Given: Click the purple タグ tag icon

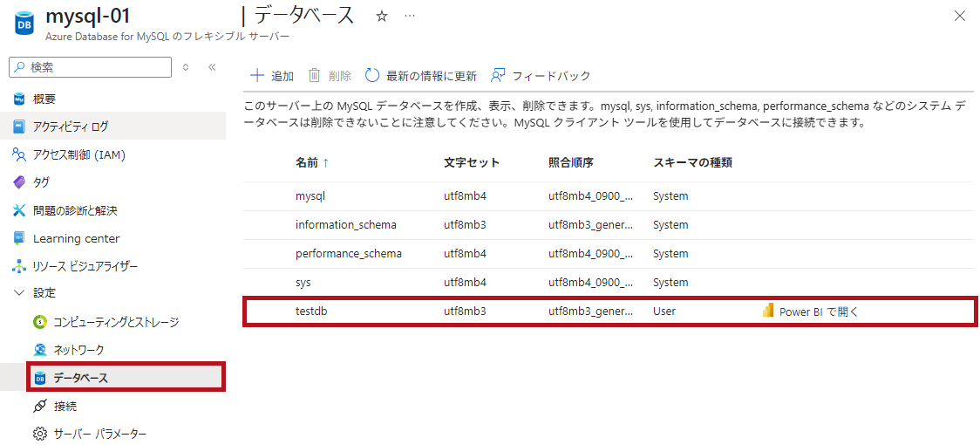Looking at the screenshot, I should (19, 182).
